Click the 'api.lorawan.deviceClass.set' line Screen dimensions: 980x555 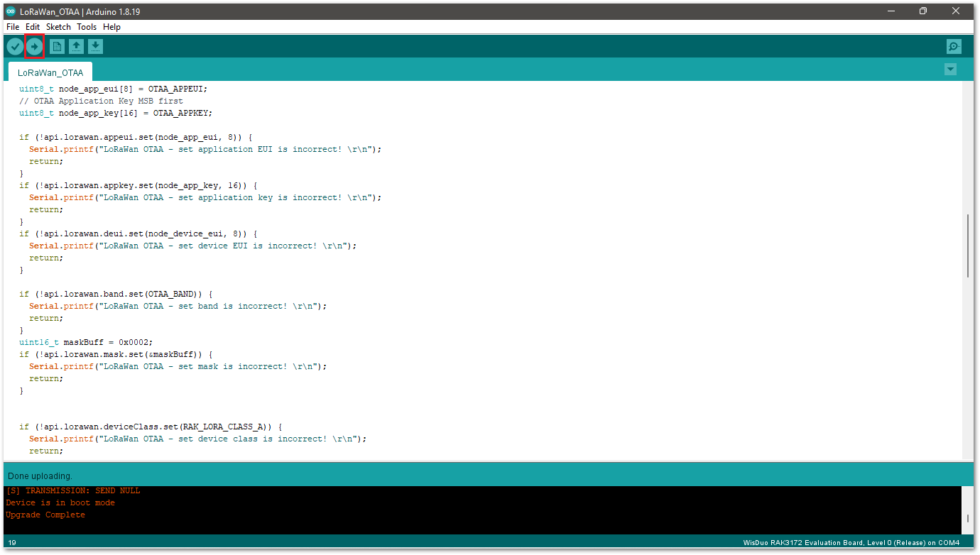pos(151,427)
